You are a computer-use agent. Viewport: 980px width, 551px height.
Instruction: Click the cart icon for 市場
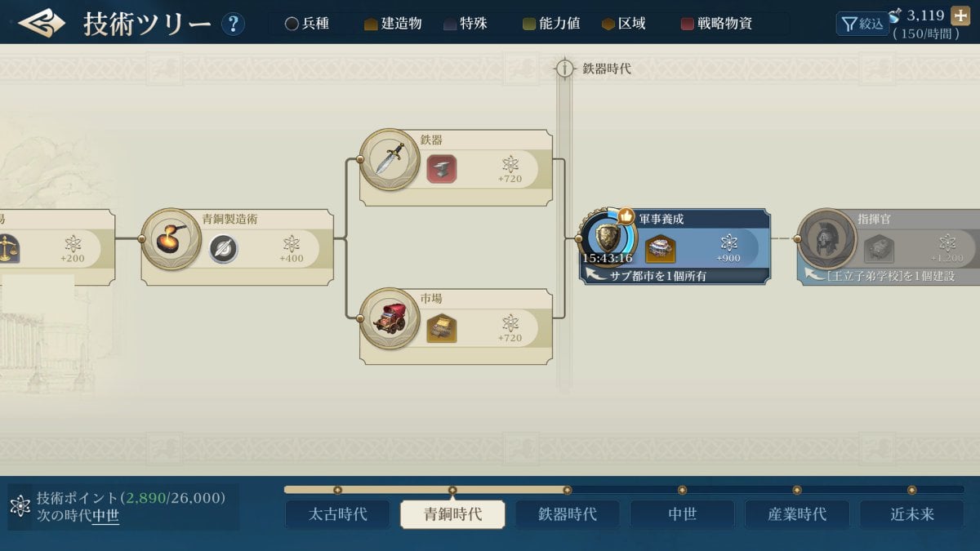click(390, 318)
